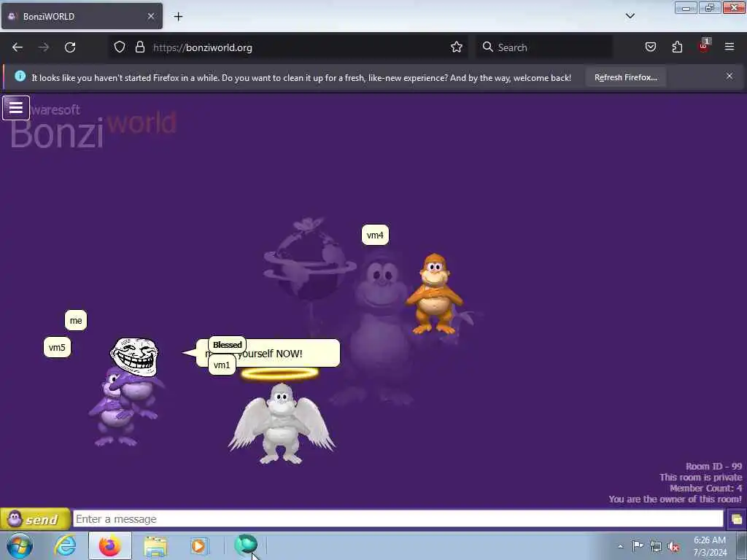Click the Blessed tag label

[228, 345]
